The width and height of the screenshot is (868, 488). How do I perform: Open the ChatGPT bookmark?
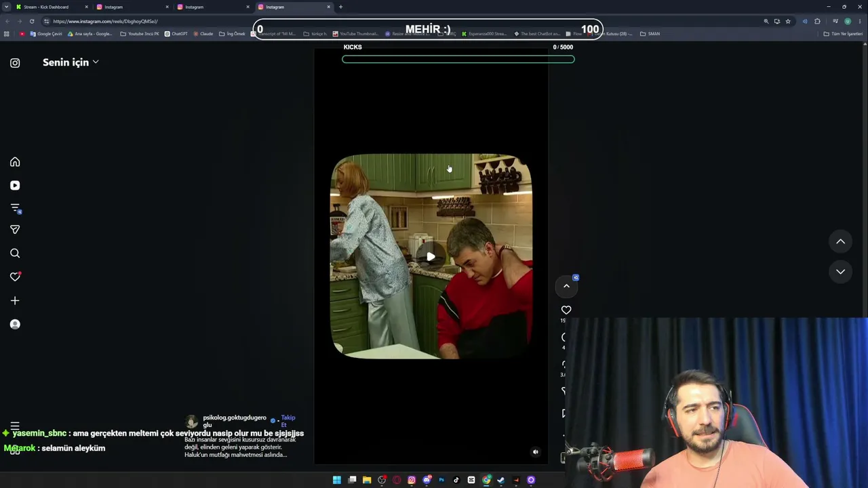tap(176, 34)
